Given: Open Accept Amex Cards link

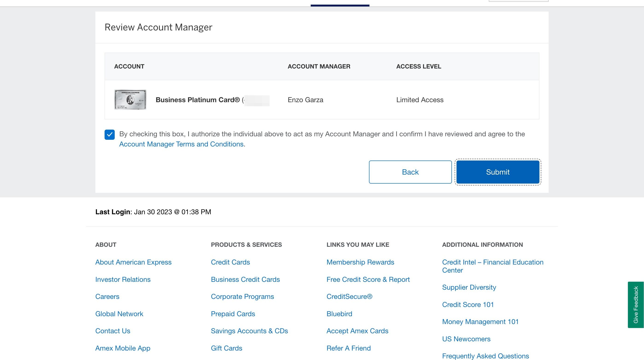Looking at the screenshot, I should click(x=357, y=331).
